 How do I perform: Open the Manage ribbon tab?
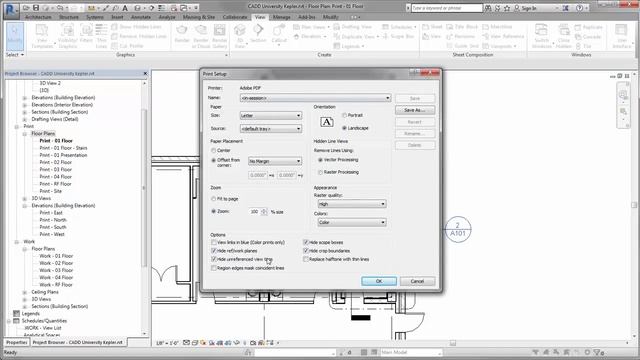pos(281,17)
